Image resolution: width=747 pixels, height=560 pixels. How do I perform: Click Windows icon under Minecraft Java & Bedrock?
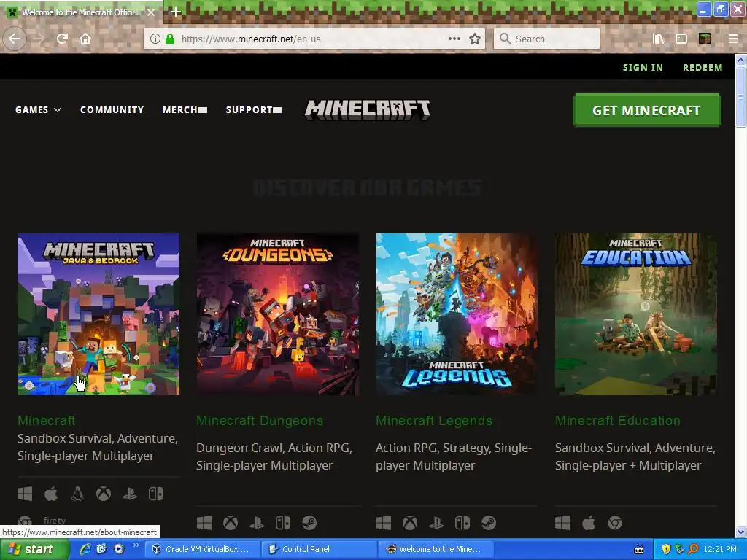tap(25, 494)
